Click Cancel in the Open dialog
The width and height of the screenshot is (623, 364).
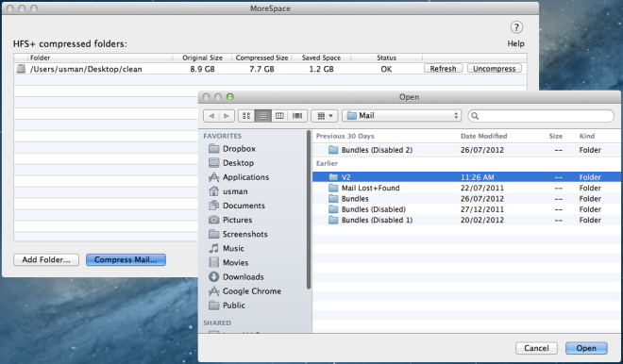pos(536,348)
